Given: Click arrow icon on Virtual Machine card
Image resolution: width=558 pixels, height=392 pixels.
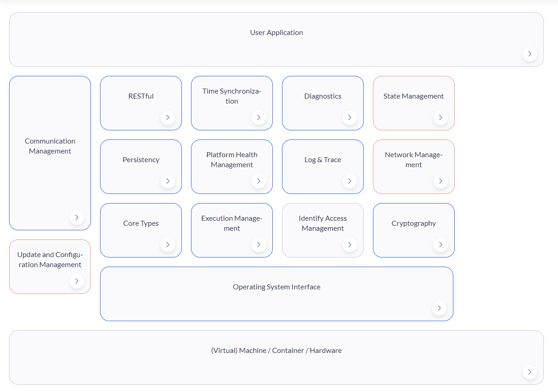Looking at the screenshot, I should point(529,372).
